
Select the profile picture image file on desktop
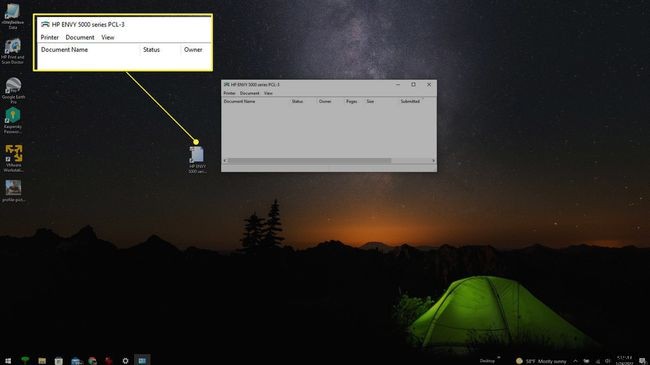click(x=13, y=191)
